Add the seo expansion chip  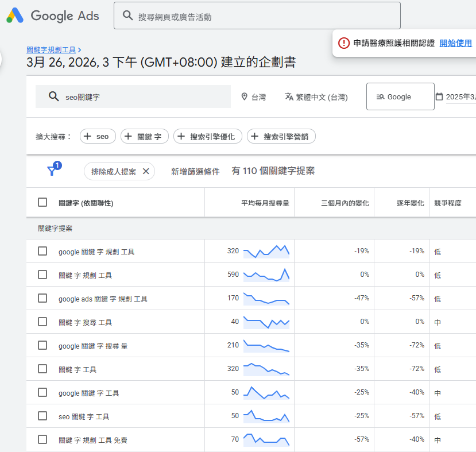pyautogui.click(x=98, y=136)
